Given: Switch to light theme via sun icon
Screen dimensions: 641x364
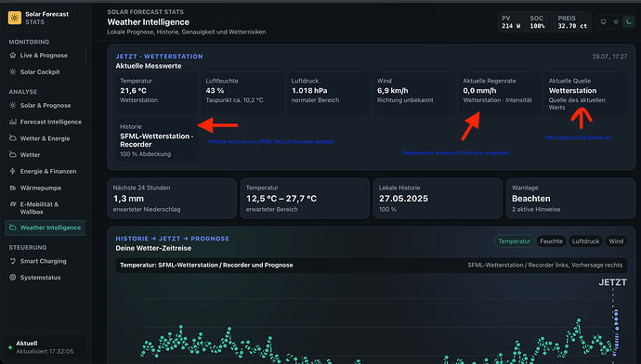Looking at the screenshot, I should point(616,22).
